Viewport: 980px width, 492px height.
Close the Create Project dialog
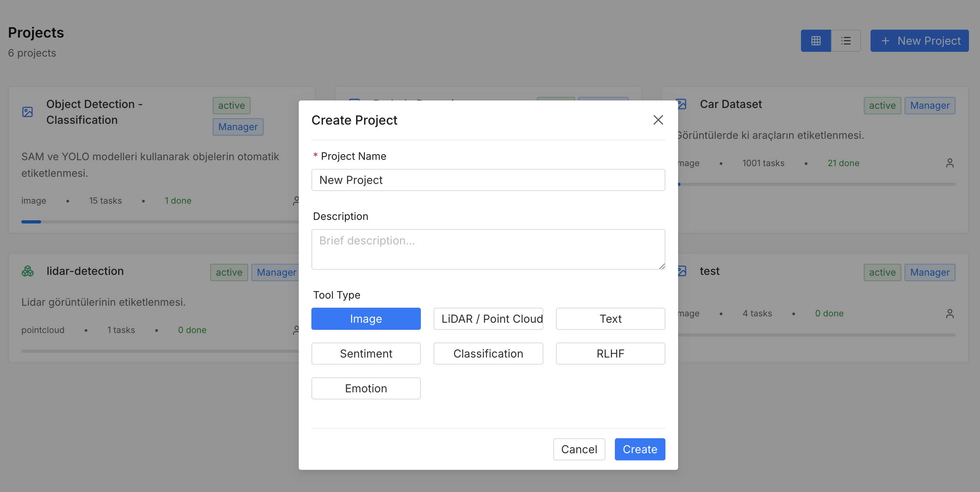click(x=658, y=120)
